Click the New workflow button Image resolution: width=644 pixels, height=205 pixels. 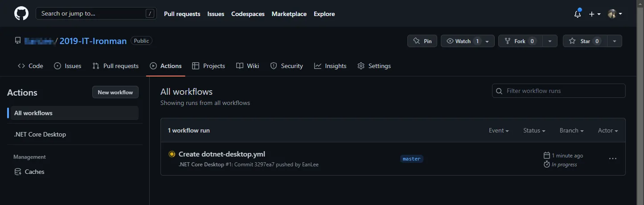point(115,92)
